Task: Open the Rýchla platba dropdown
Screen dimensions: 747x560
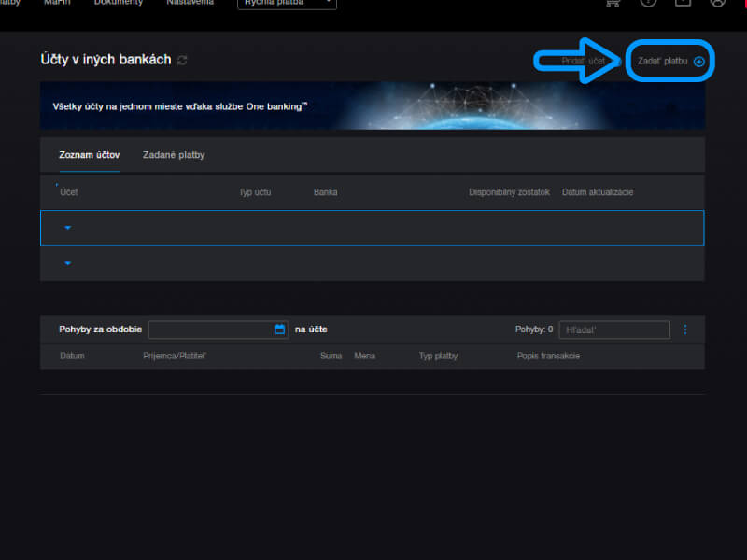Action: (287, 3)
